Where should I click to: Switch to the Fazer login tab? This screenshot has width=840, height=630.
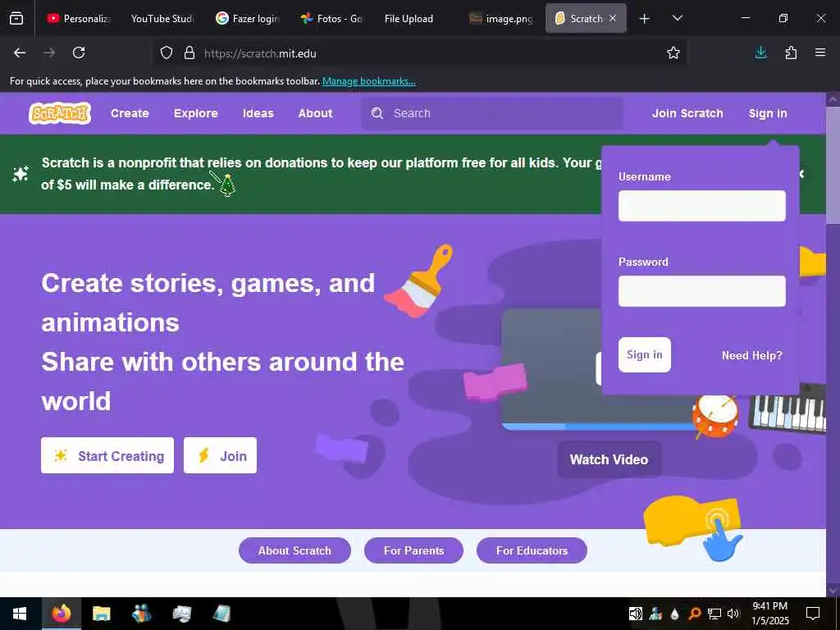point(248,18)
